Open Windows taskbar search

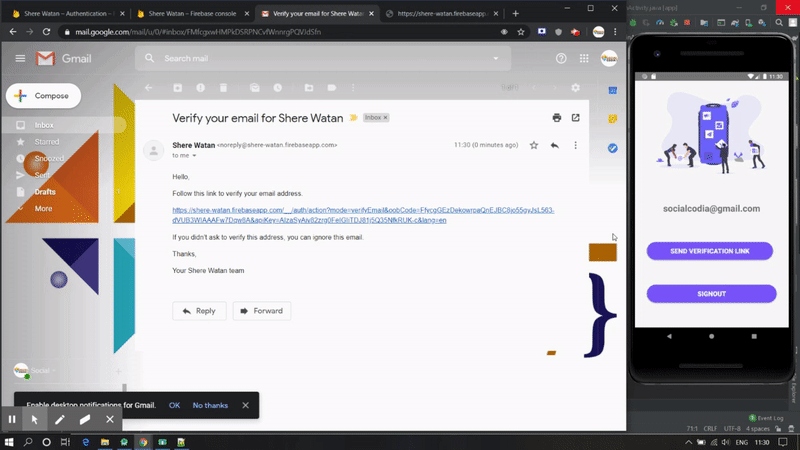point(28,442)
